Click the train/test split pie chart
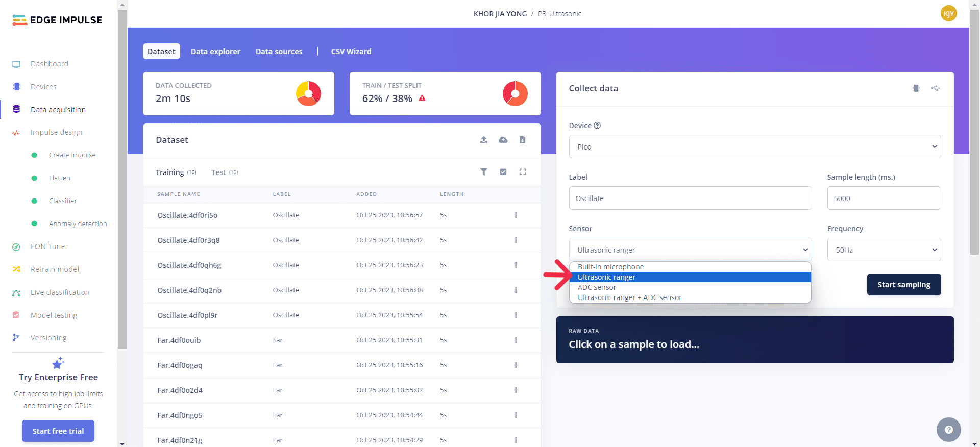This screenshot has width=980, height=447. point(515,94)
